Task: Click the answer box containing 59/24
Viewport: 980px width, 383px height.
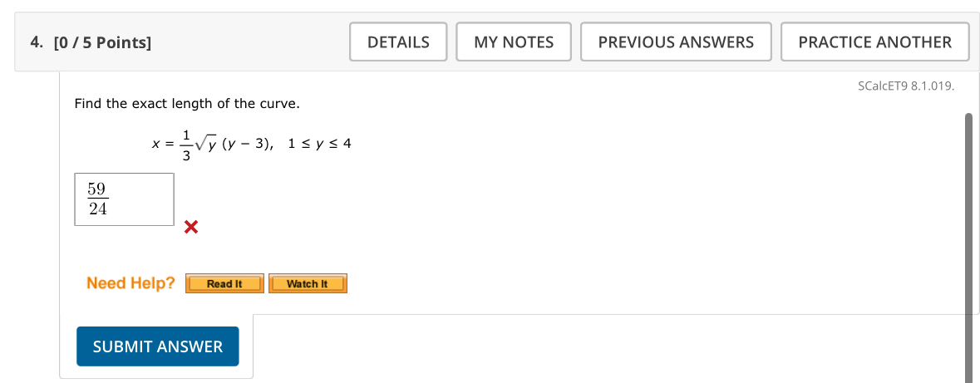Action: (124, 199)
